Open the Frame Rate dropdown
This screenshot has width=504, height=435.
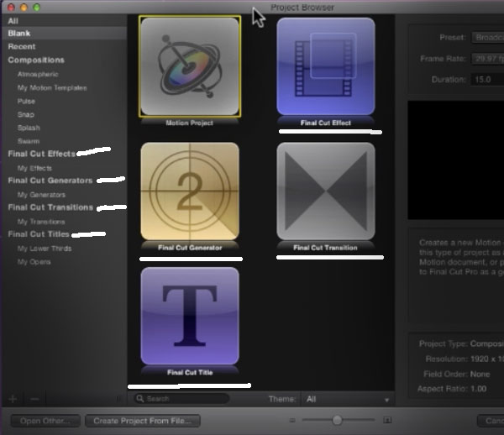[x=487, y=59]
